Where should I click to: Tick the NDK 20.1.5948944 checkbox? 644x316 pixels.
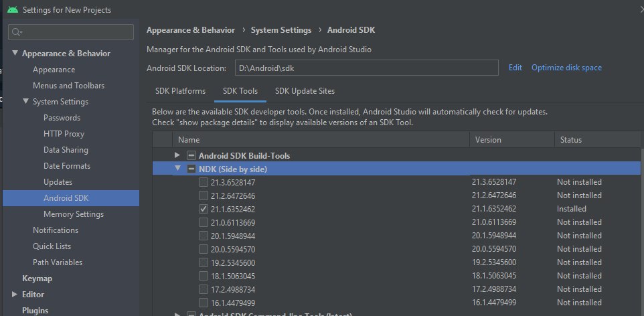click(204, 236)
